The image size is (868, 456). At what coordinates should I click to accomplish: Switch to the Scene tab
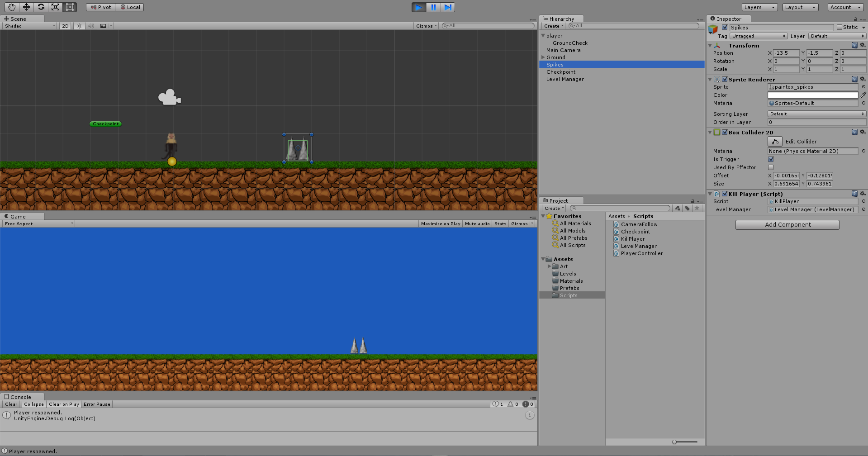22,19
